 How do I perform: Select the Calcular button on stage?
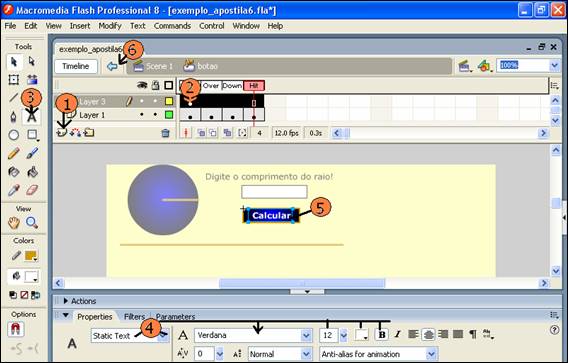[271, 216]
